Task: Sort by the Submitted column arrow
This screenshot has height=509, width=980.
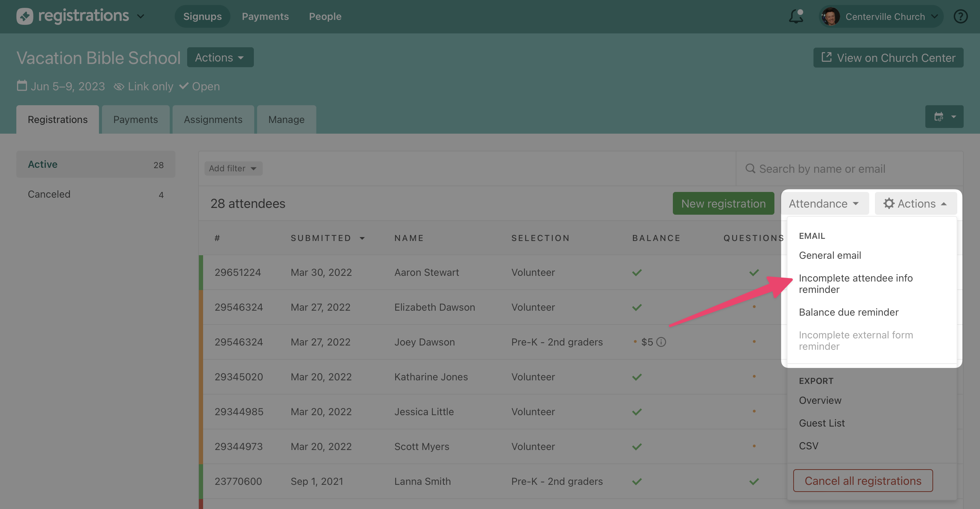Action: coord(362,238)
